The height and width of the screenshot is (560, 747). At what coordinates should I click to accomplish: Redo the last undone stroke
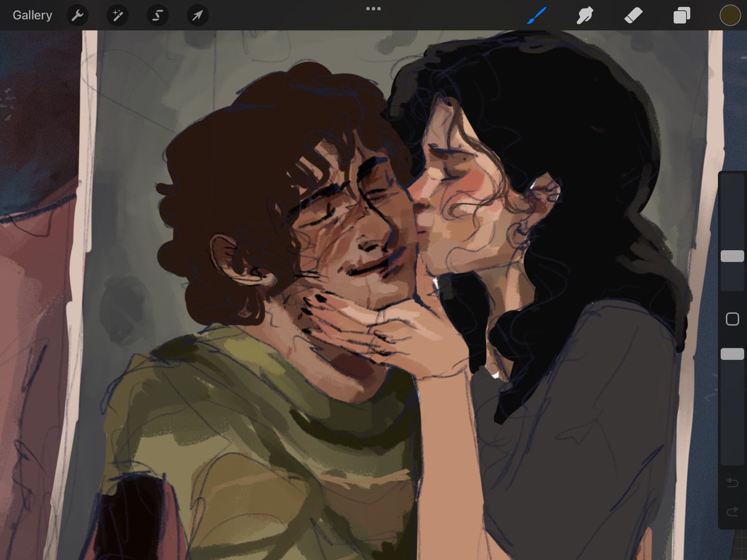pyautogui.click(x=732, y=511)
